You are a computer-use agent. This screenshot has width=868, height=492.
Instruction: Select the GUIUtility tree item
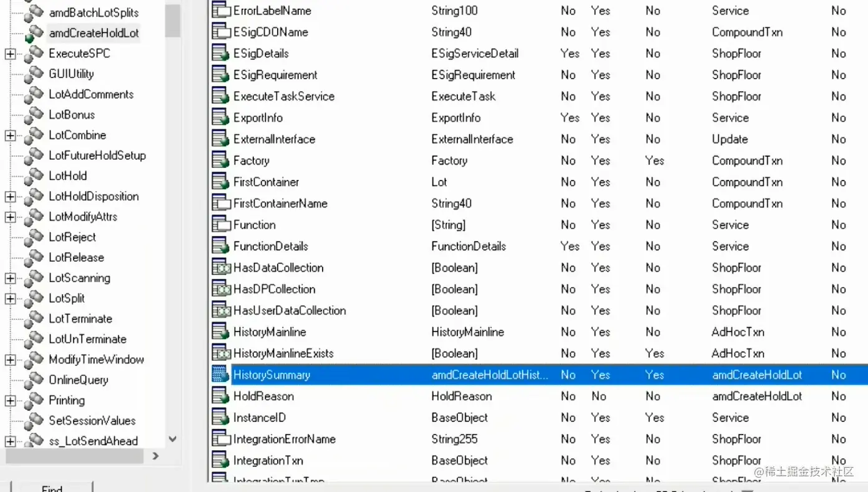pyautogui.click(x=71, y=74)
